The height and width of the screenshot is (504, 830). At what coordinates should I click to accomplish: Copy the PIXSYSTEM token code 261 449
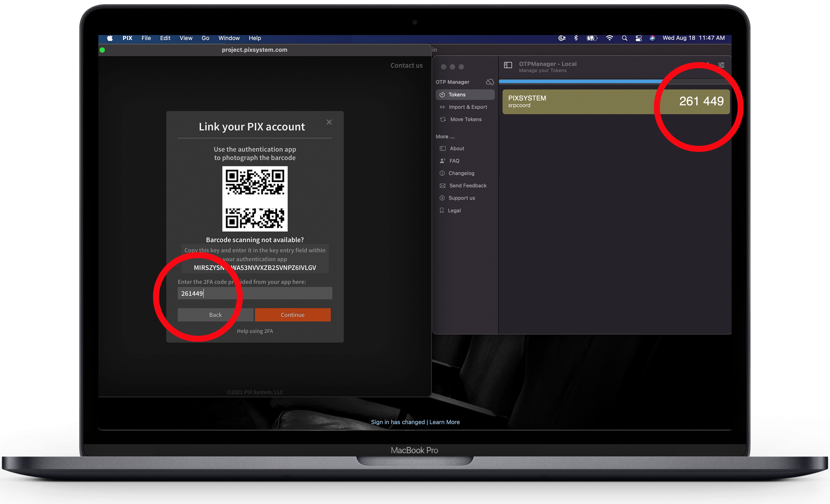coord(701,101)
